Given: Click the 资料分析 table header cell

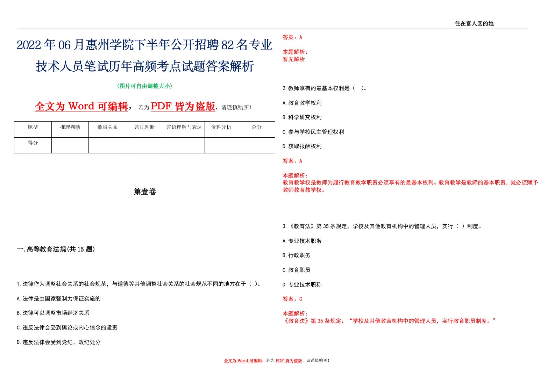Looking at the screenshot, I should 221,129.
